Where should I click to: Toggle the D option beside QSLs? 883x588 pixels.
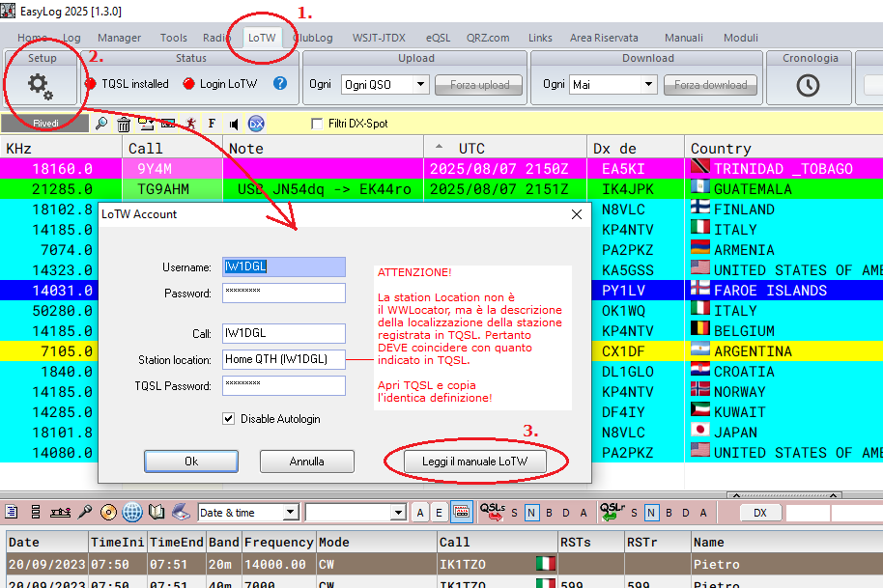[x=566, y=513]
